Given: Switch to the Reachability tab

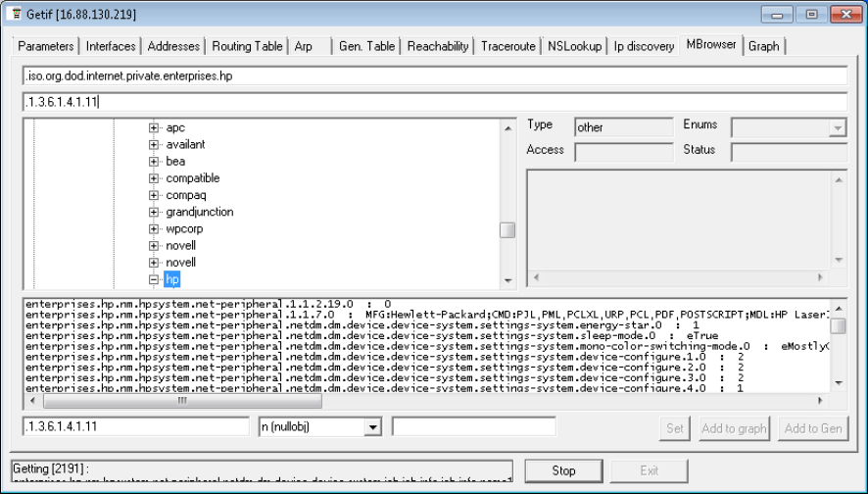Looking at the screenshot, I should (438, 46).
